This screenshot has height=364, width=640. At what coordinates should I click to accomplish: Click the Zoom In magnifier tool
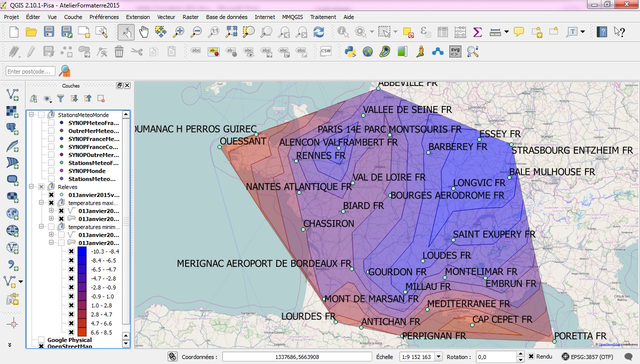pyautogui.click(x=179, y=32)
